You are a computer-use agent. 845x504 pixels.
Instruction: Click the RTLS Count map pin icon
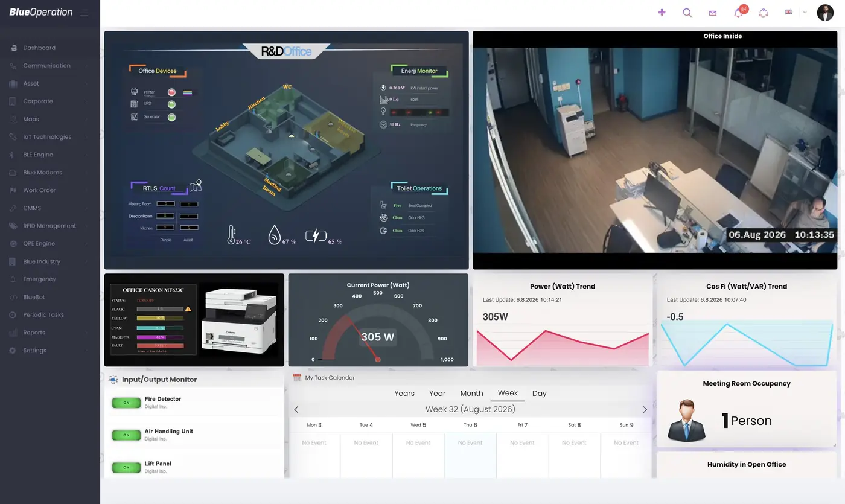point(196,187)
